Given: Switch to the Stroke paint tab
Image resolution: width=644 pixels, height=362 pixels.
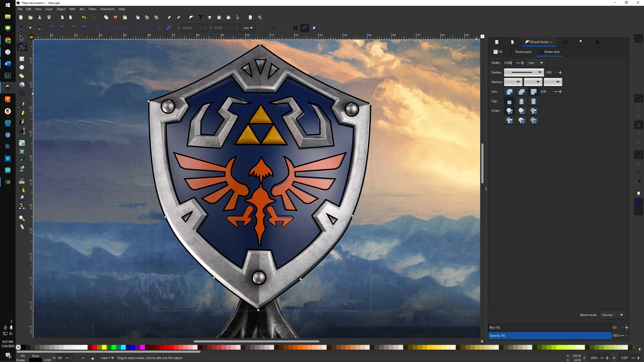Looking at the screenshot, I should (x=521, y=52).
